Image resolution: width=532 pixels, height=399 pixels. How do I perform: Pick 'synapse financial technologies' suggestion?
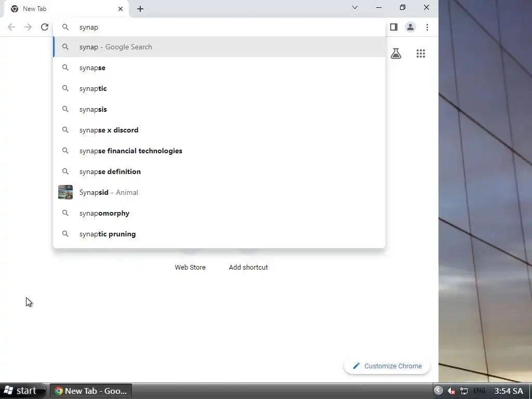(219, 151)
